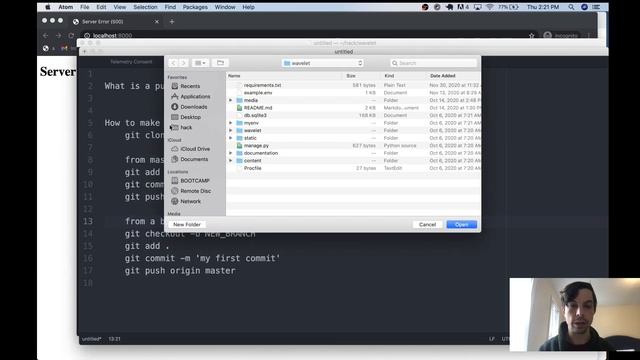Open the View menu
Screen dimensions: 640x360
click(120, 7)
